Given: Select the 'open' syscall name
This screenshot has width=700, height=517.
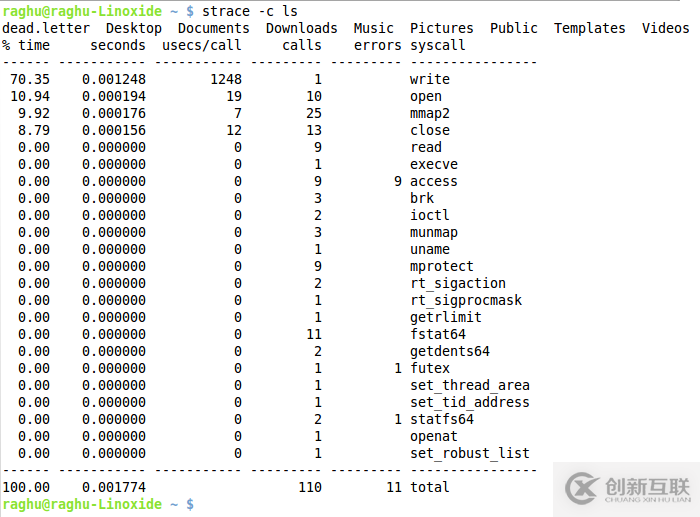Looking at the screenshot, I should tap(426, 96).
